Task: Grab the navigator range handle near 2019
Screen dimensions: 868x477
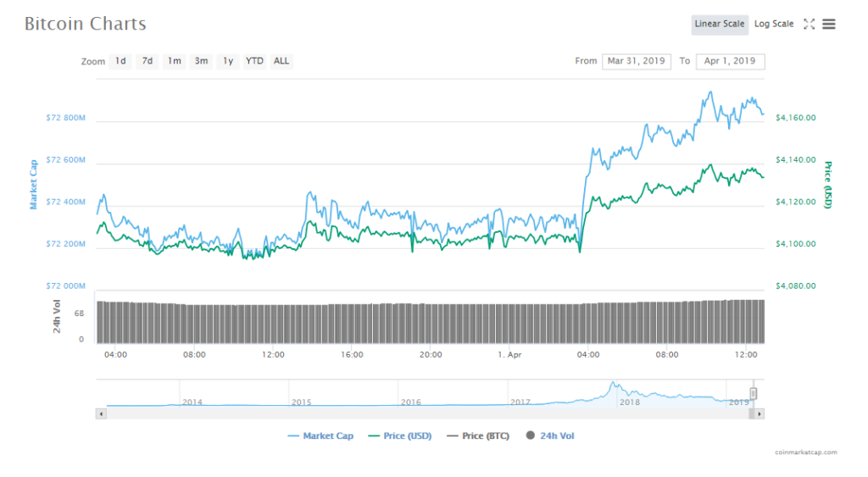Action: 753,393
